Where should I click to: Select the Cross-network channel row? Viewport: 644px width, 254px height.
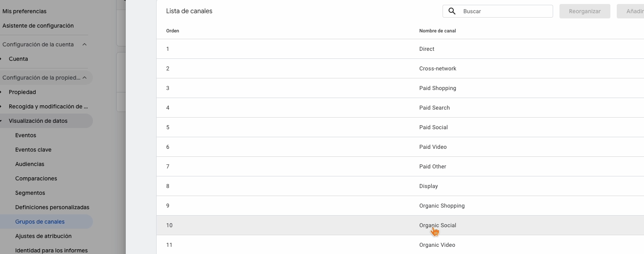click(438, 68)
